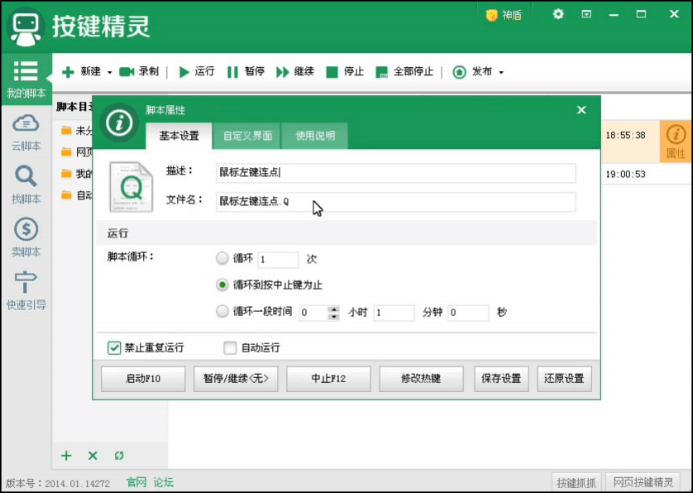This screenshot has height=493, width=693.
Task: Click the 发布 publish button
Action: pos(472,72)
